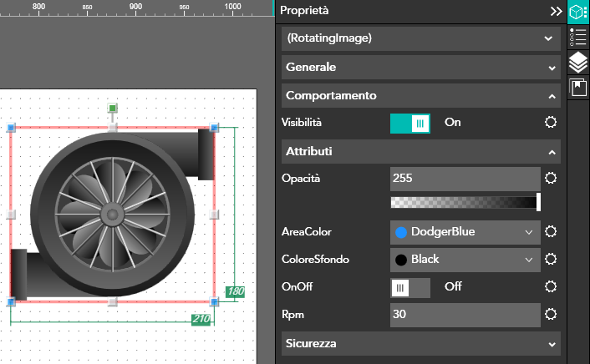Open the ColoreSfondo Black dropdown

click(x=465, y=260)
